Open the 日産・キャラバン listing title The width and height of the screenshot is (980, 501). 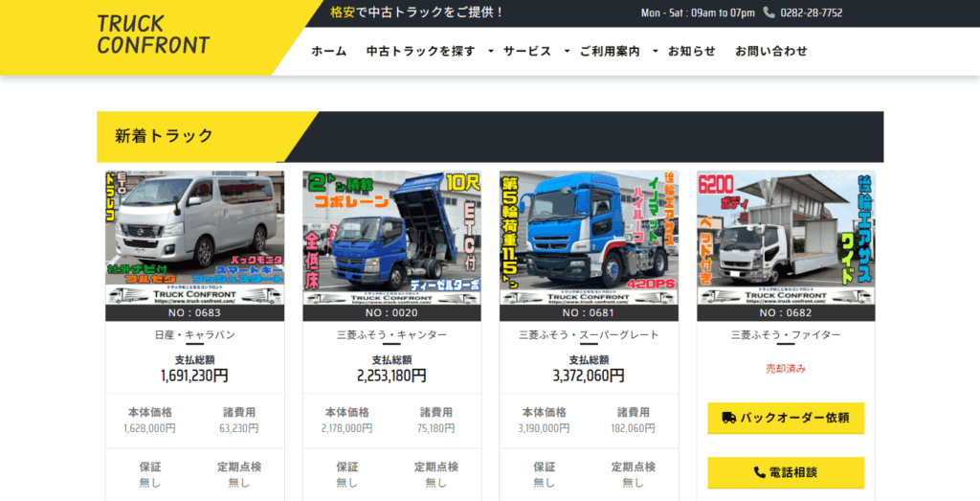(x=195, y=334)
